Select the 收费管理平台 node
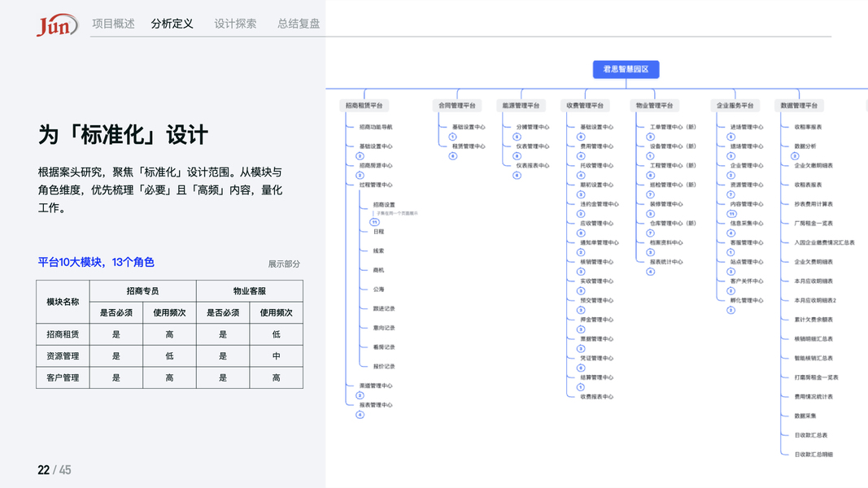 [x=585, y=105]
